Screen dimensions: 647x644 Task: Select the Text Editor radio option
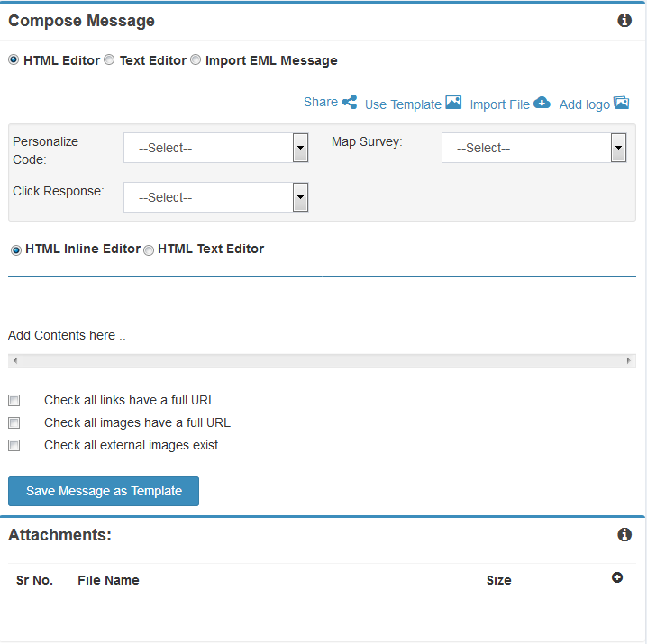[109, 60]
